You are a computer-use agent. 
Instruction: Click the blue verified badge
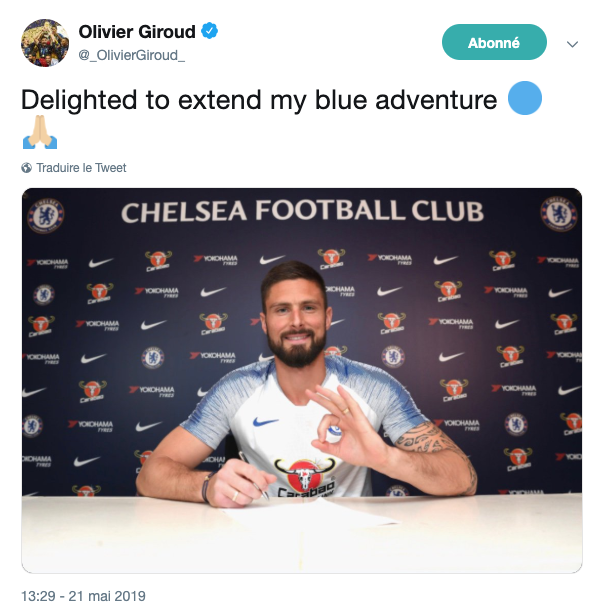209,31
